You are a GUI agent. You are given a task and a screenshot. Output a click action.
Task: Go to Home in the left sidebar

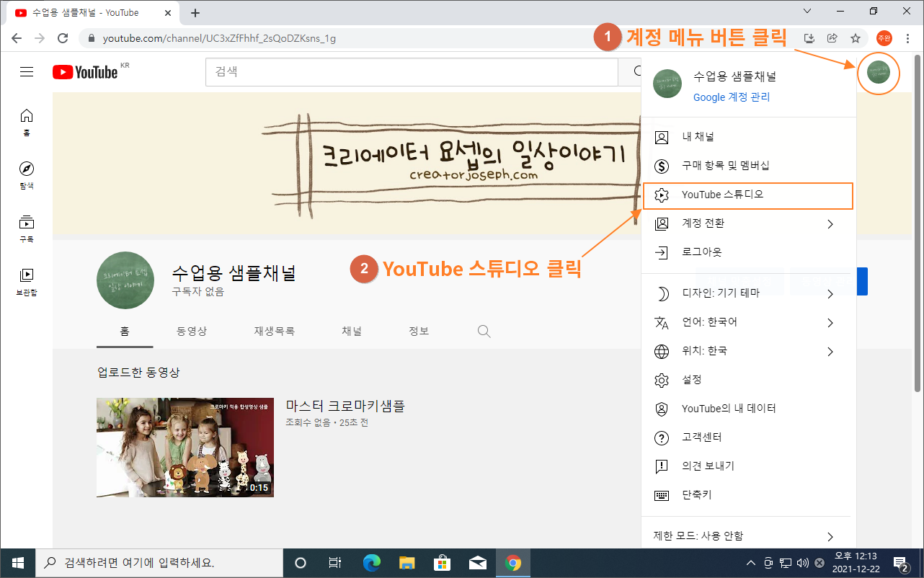tap(27, 123)
